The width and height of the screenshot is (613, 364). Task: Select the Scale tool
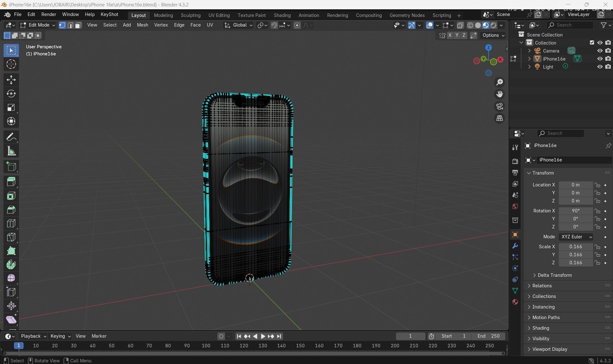[x=11, y=107]
